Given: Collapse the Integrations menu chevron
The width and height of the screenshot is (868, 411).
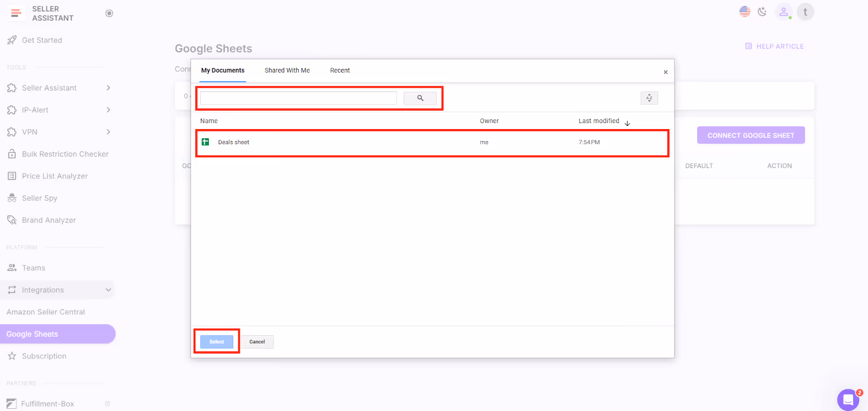Looking at the screenshot, I should tap(108, 290).
